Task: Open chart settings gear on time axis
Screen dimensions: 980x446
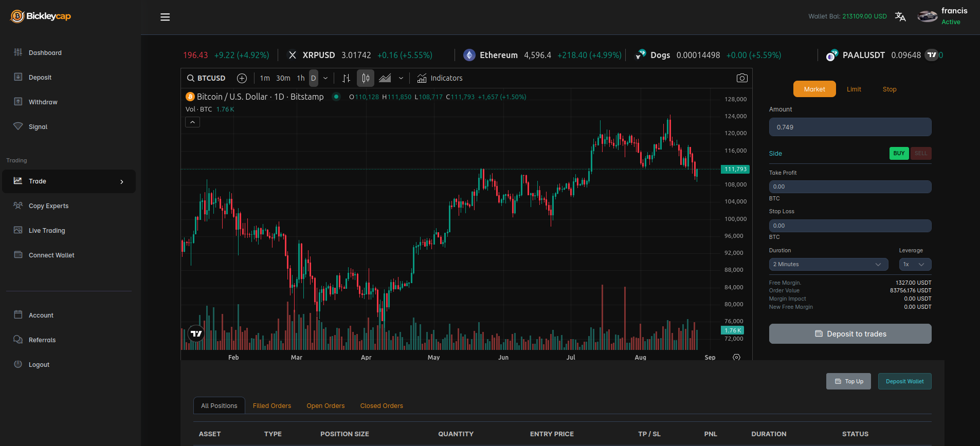Action: tap(736, 357)
